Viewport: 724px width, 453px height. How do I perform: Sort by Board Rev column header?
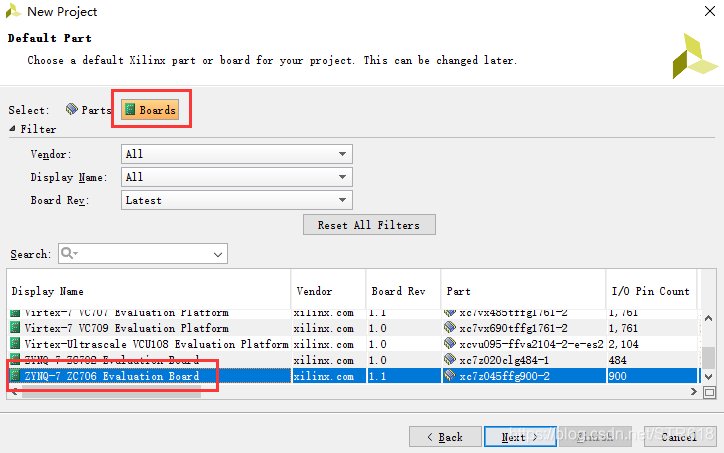pyautogui.click(x=404, y=291)
